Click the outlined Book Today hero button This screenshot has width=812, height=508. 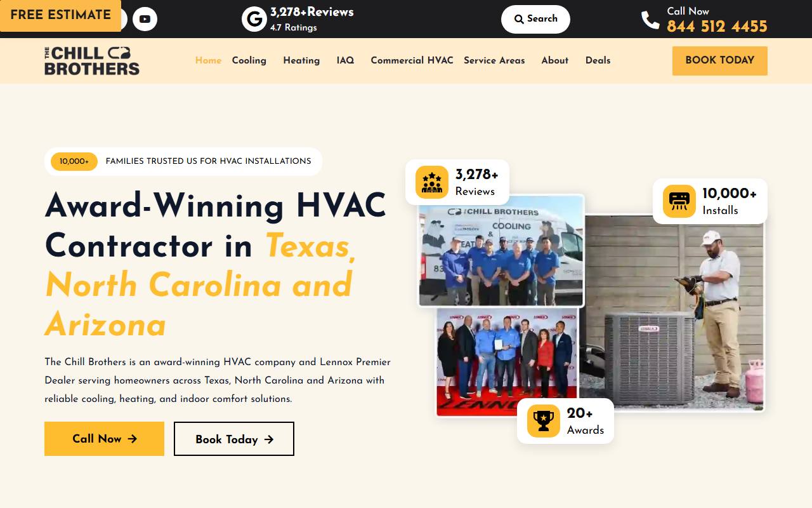[234, 439]
